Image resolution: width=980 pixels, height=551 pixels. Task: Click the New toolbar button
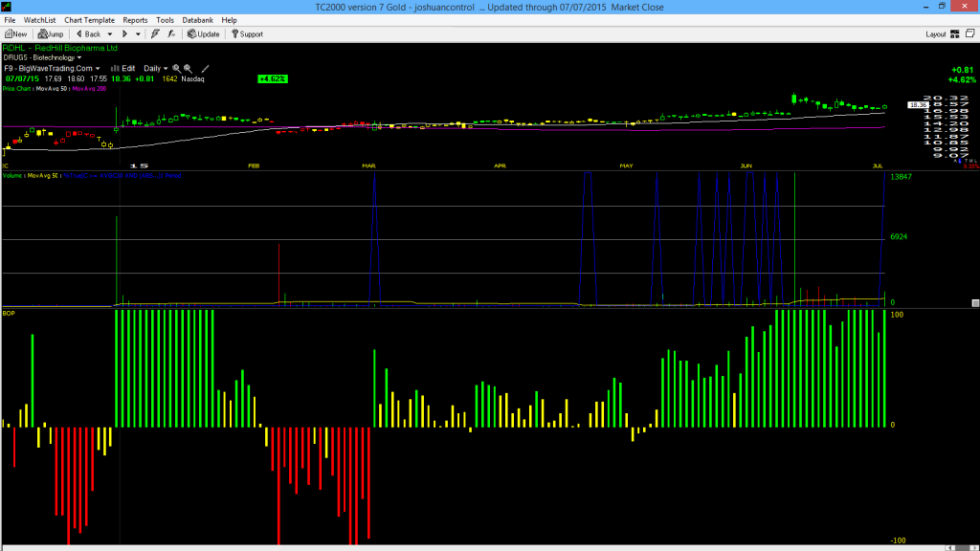(15, 34)
